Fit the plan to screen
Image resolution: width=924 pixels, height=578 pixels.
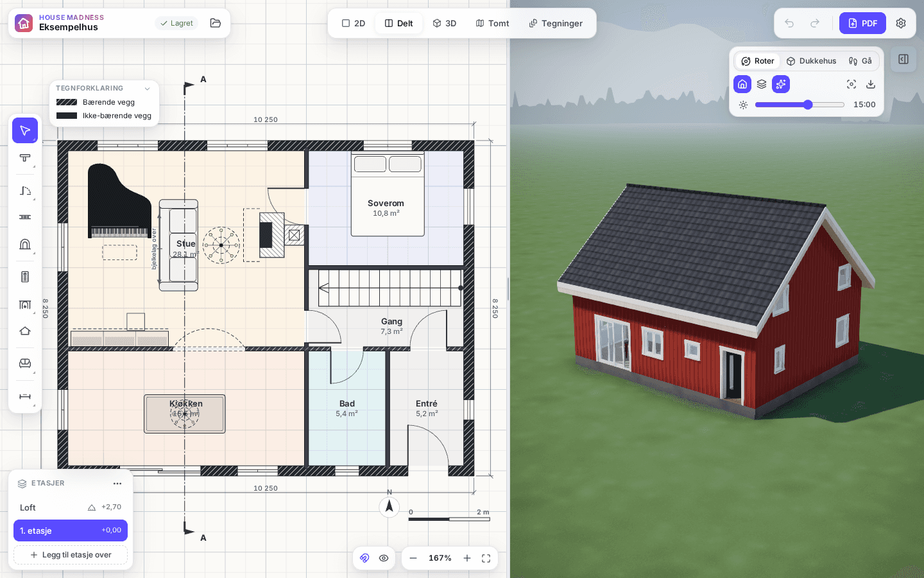click(x=486, y=558)
